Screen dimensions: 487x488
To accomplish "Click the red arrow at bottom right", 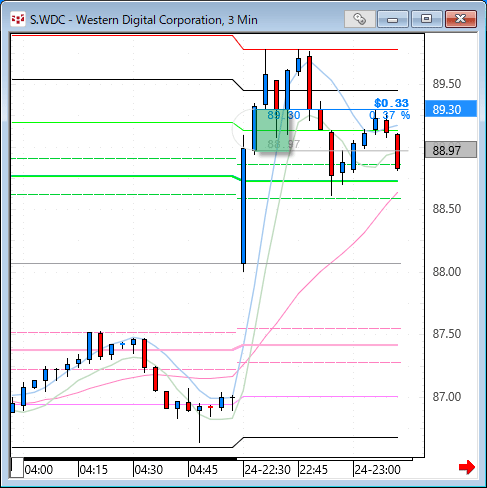I will pyautogui.click(x=467, y=467).
